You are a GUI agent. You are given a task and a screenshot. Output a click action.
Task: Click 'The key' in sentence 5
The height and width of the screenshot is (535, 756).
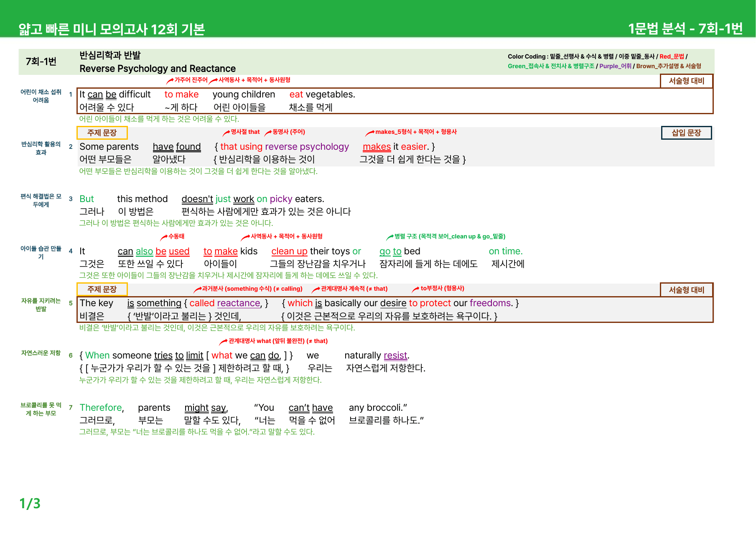(x=97, y=303)
